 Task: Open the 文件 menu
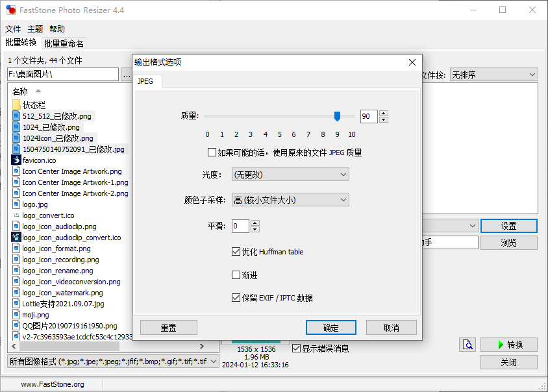tap(13, 29)
